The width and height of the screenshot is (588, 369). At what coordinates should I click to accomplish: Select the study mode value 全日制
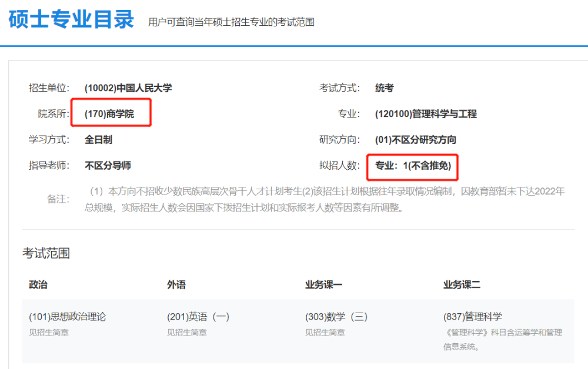98,140
